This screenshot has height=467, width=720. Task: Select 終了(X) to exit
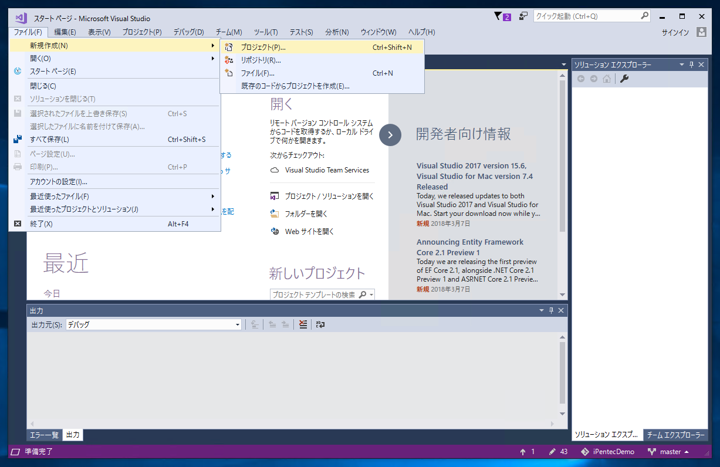(x=114, y=224)
